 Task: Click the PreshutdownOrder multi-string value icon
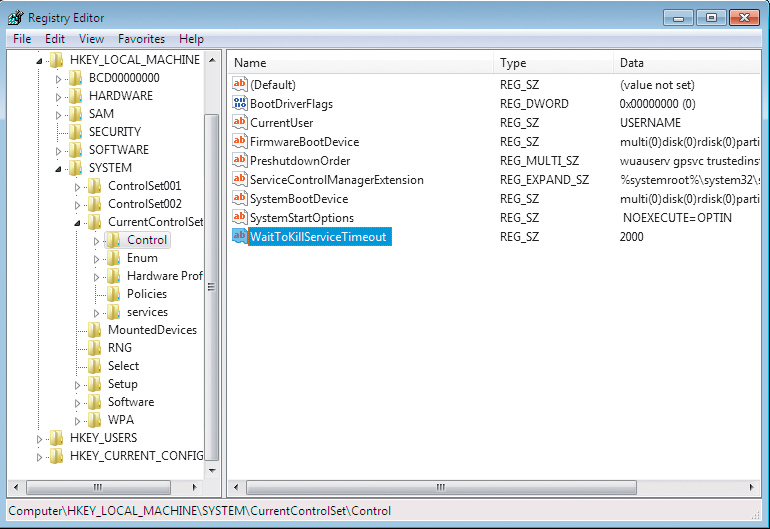(x=240, y=161)
